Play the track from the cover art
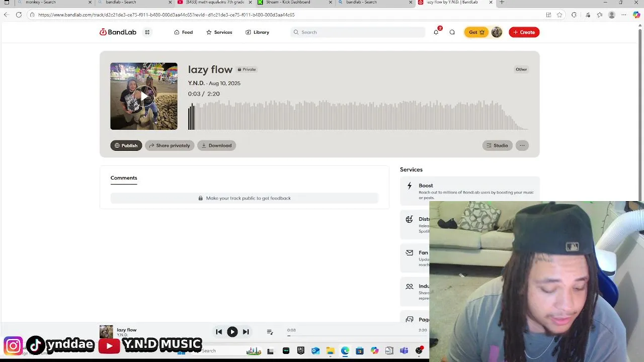Image resolution: width=644 pixels, height=362 pixels. click(x=144, y=96)
